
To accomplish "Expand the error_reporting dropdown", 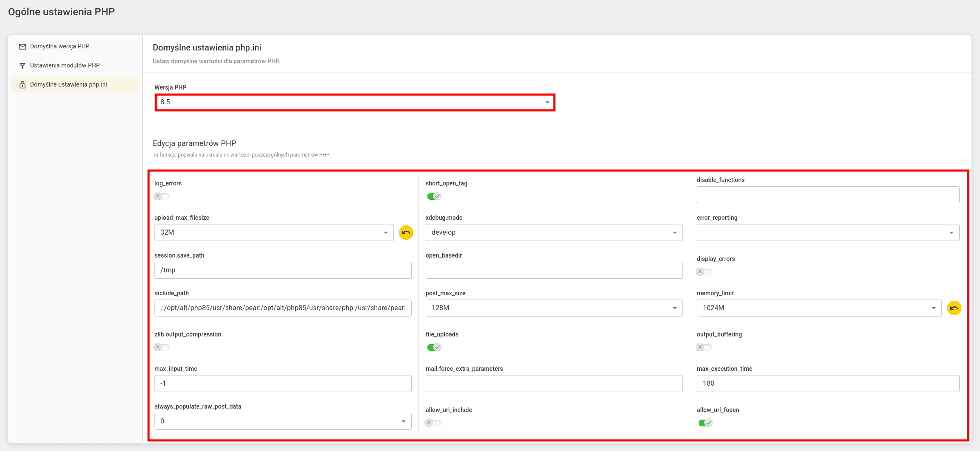I will (828, 233).
